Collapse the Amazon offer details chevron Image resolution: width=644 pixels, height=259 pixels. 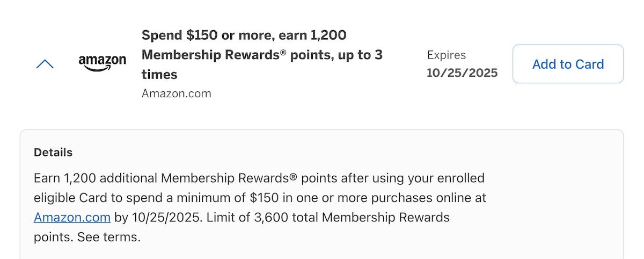point(45,64)
